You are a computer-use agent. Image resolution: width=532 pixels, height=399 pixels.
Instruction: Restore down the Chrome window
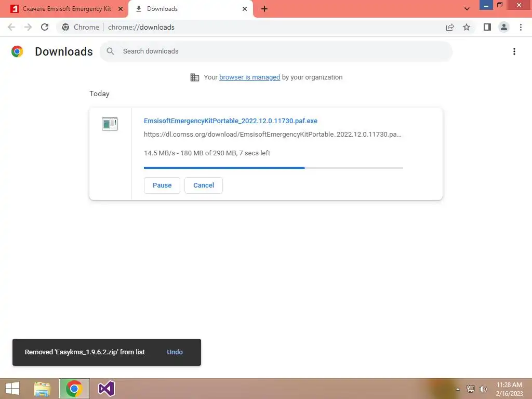(500, 5)
